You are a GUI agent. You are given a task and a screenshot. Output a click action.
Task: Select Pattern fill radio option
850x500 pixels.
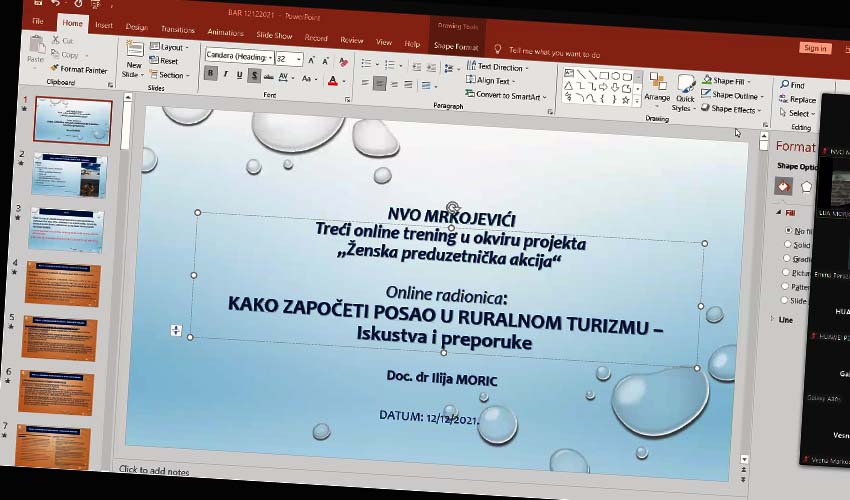tap(785, 286)
